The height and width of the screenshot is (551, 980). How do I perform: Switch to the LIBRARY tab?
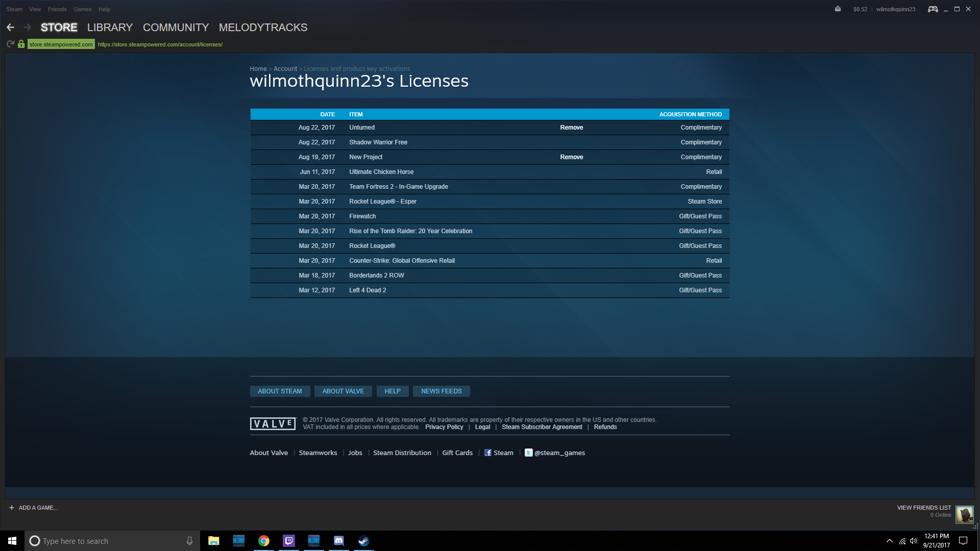tap(110, 28)
